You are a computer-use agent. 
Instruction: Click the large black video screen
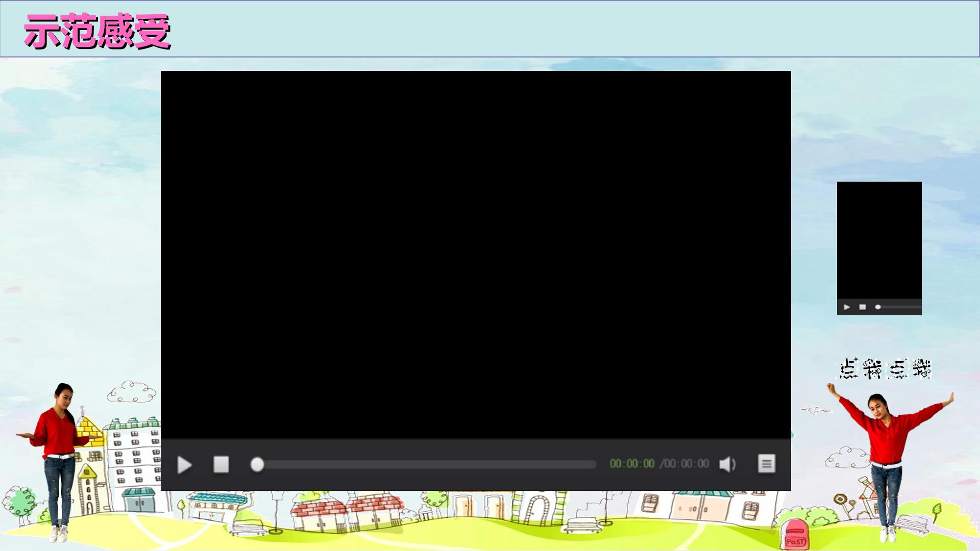pos(476,255)
